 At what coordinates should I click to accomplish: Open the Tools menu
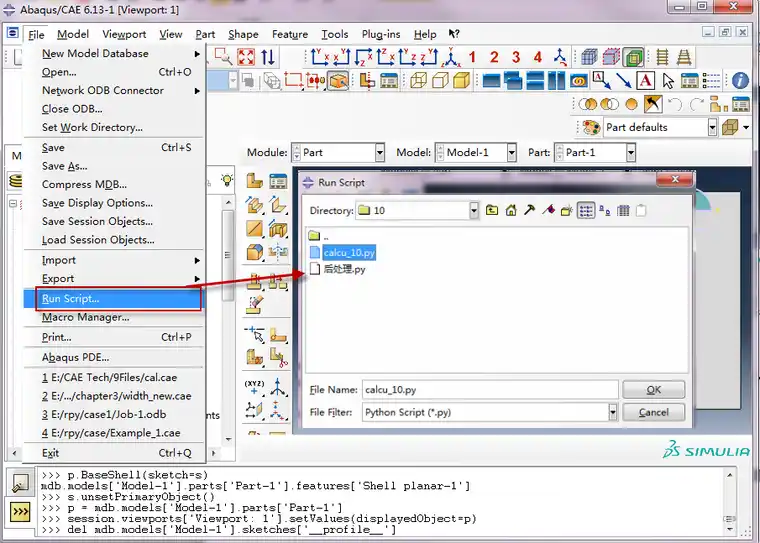click(x=334, y=34)
